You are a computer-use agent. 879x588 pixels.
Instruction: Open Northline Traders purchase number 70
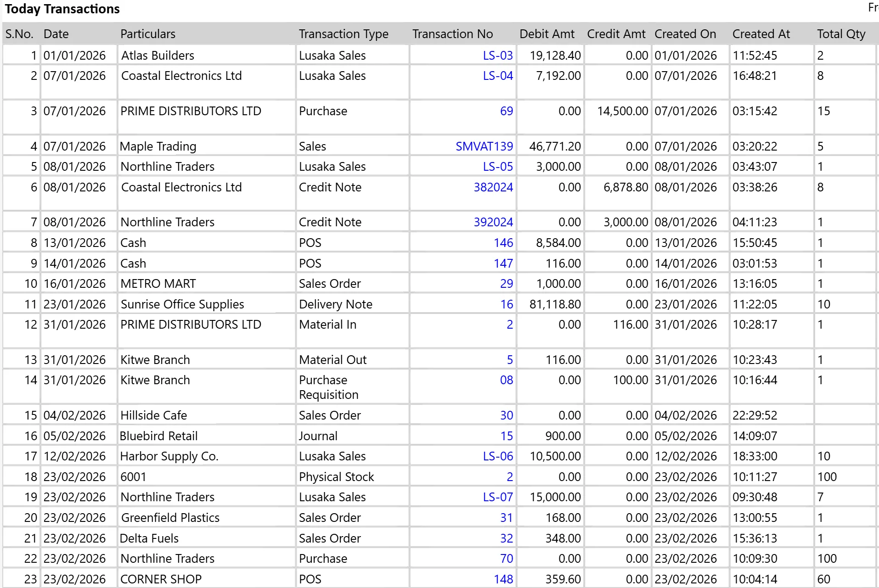click(x=506, y=559)
